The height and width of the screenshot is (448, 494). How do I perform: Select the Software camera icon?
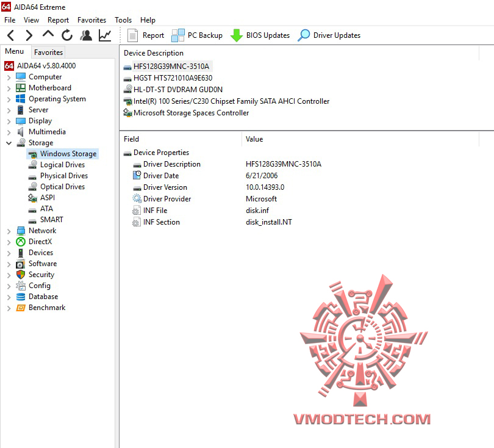tap(21, 264)
